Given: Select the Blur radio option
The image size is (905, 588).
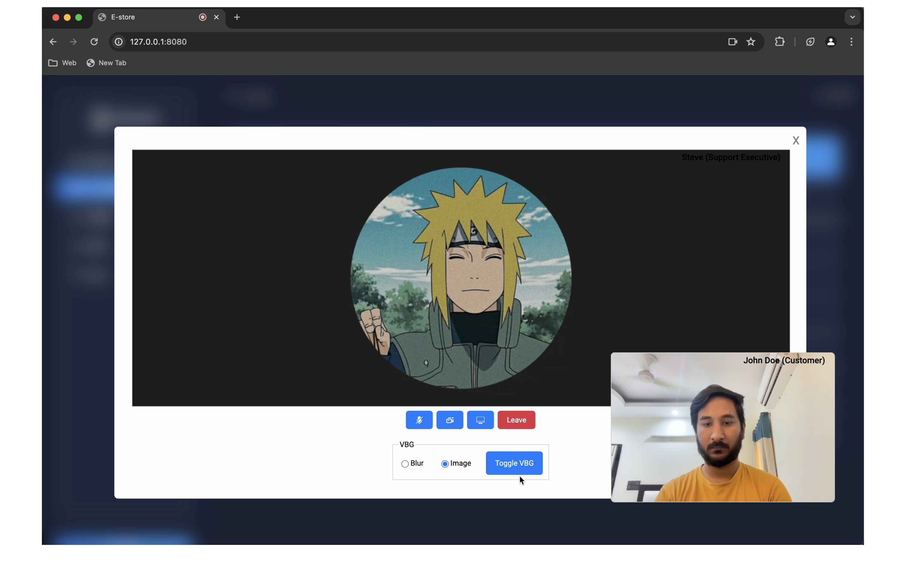Looking at the screenshot, I should tap(405, 464).
